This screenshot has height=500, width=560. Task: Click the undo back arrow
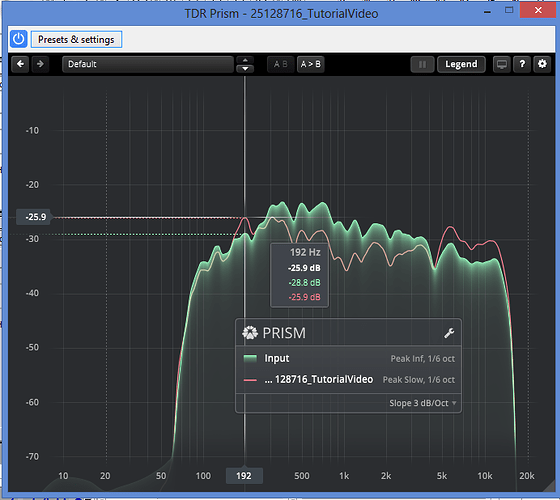[x=20, y=64]
